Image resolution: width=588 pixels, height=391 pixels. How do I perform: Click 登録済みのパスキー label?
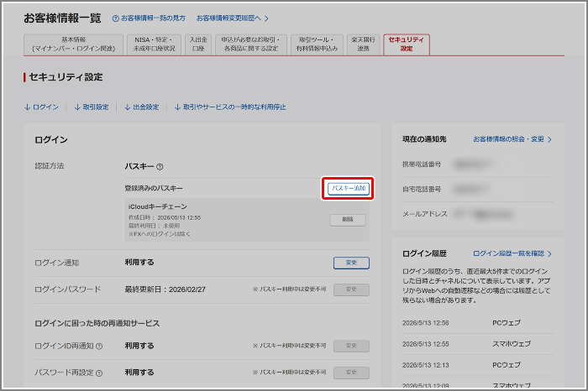pos(154,188)
